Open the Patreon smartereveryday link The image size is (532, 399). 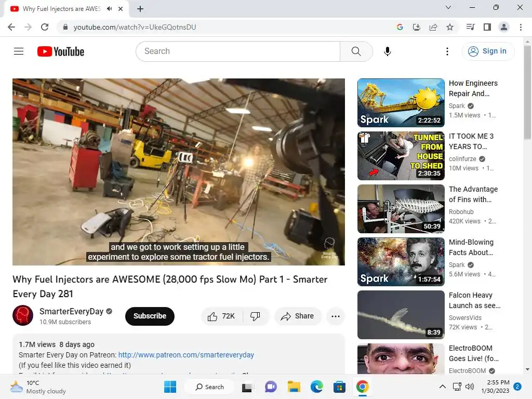tap(186, 355)
